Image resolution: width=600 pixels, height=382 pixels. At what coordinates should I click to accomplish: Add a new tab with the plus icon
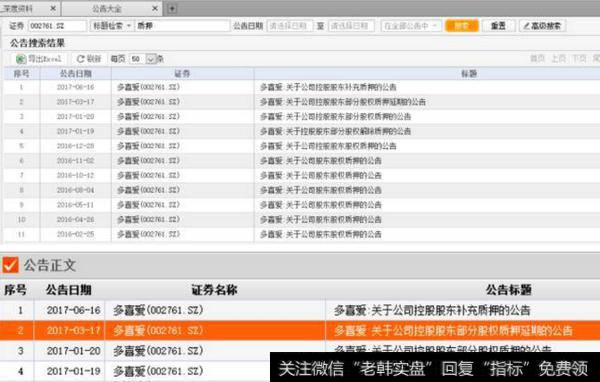click(x=172, y=8)
